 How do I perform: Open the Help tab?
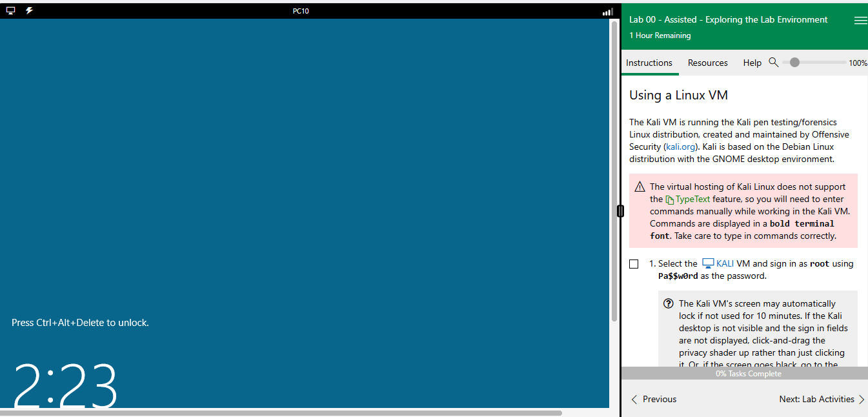752,63
